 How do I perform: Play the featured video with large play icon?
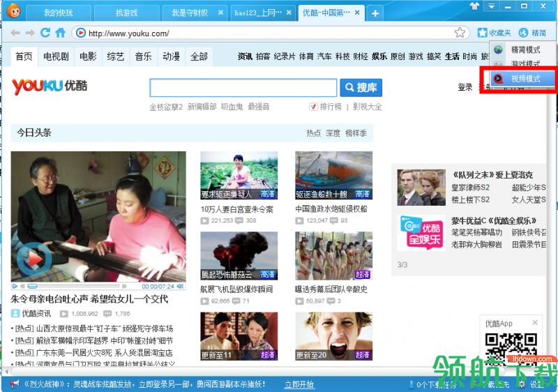[x=33, y=259]
